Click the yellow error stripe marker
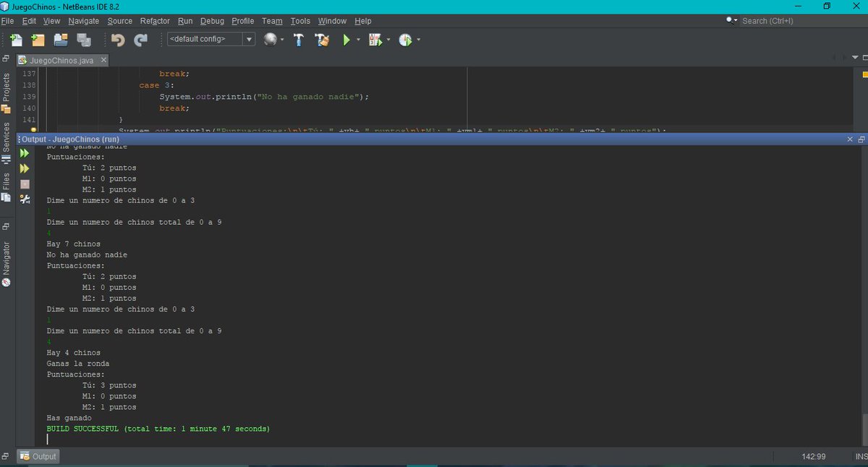The width and height of the screenshot is (868, 467). [x=864, y=74]
